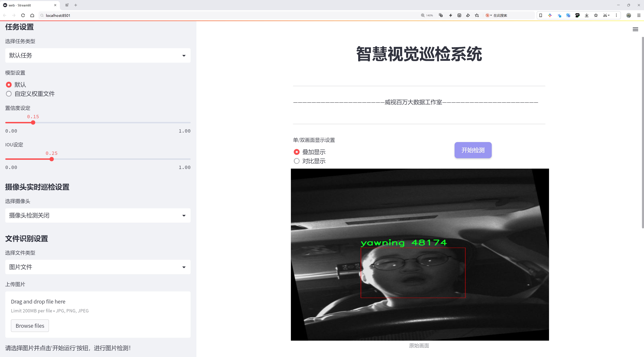Click the detection result image with yawning label
644x357 pixels.
(420, 254)
